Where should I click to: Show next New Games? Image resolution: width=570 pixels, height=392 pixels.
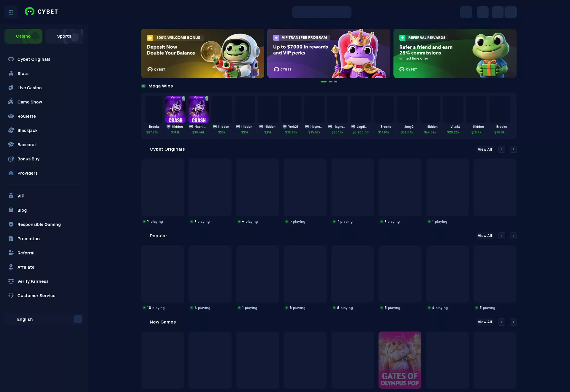pyautogui.click(x=513, y=322)
